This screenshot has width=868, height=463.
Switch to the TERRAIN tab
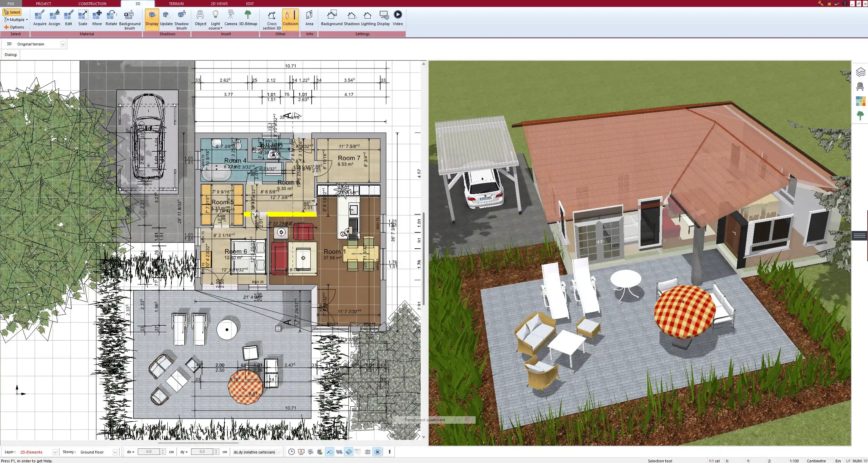coord(176,4)
